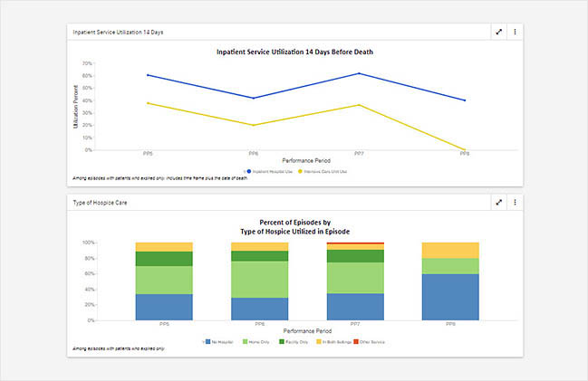Click the yellow In Both Settings segment of PP8 bar
This screenshot has height=381, width=588.
(x=450, y=250)
